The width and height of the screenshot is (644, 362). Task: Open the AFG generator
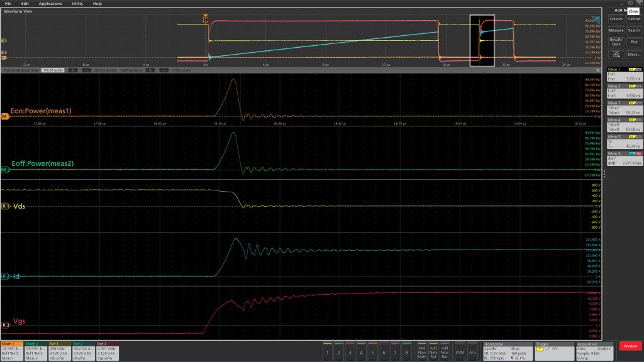[x=473, y=351]
